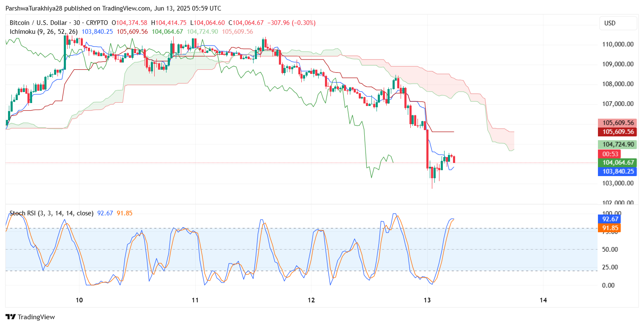Click the TradingView logo at bottom left
644x326 pixels.
30,317
